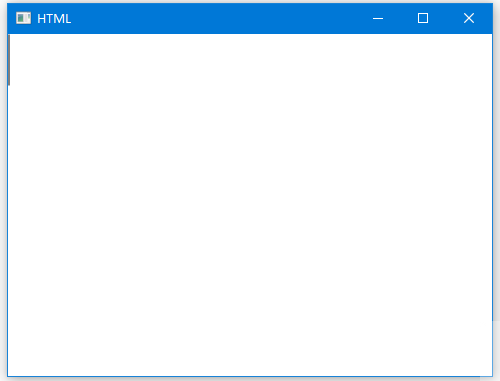The height and width of the screenshot is (381, 500).
Task: Click inside the empty white document pane
Action: click(x=250, y=205)
